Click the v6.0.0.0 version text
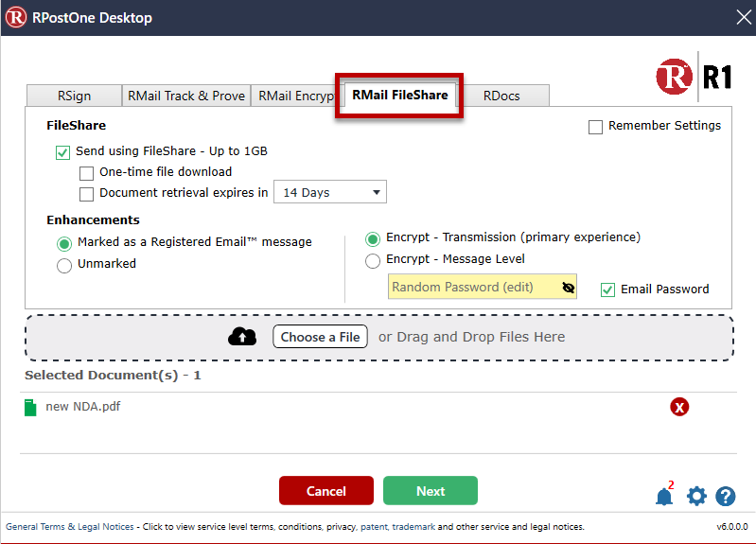 [732, 527]
